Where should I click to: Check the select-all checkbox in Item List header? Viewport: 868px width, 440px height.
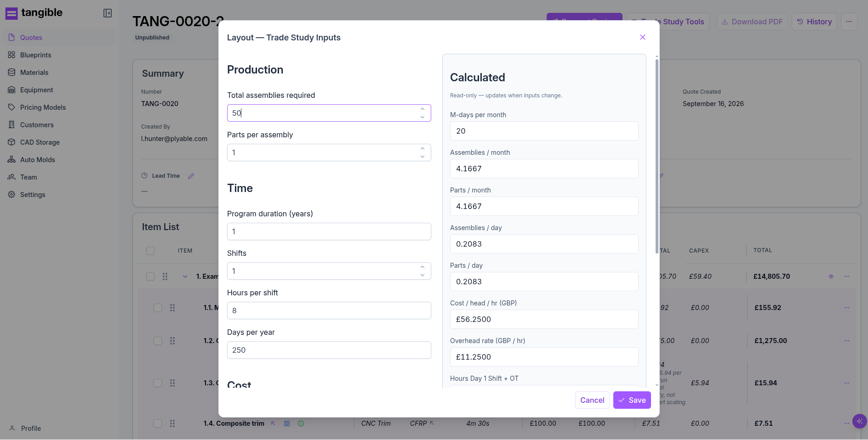coord(150,251)
